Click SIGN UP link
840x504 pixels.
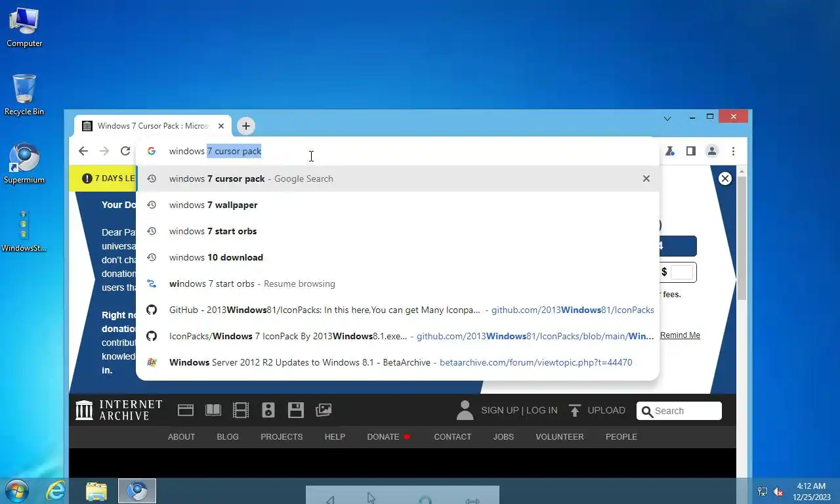[499, 410]
